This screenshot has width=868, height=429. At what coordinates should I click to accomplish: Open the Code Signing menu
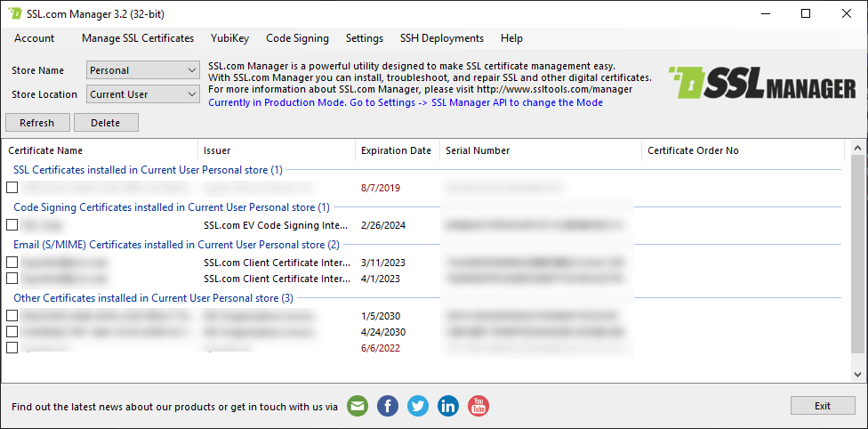pos(297,38)
